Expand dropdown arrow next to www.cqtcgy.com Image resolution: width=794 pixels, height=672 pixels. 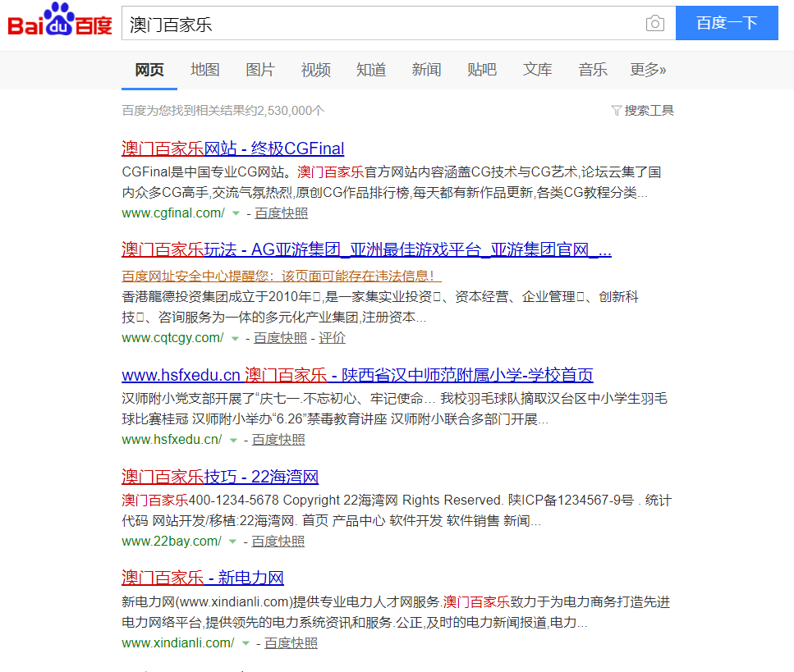(235, 338)
